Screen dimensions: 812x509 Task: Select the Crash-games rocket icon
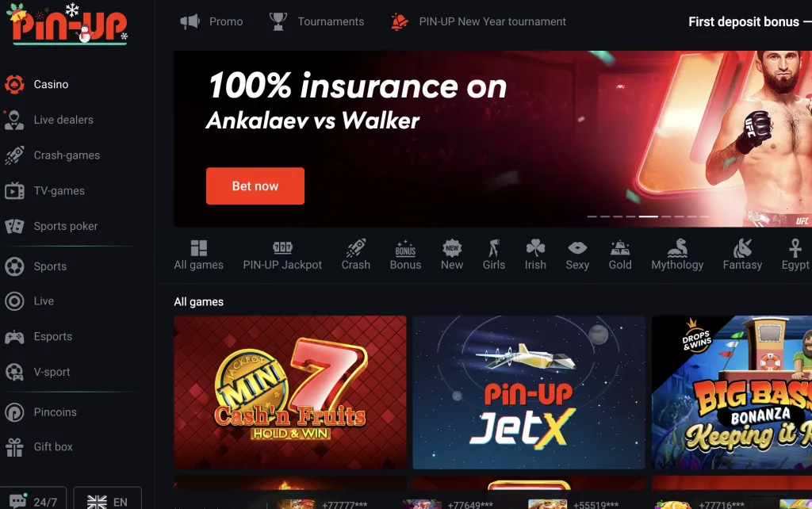tap(14, 155)
